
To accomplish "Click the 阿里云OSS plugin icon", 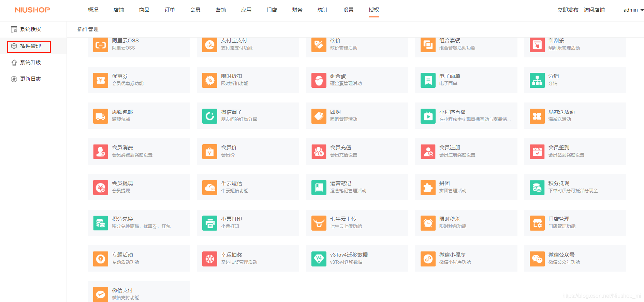I will coord(101,45).
